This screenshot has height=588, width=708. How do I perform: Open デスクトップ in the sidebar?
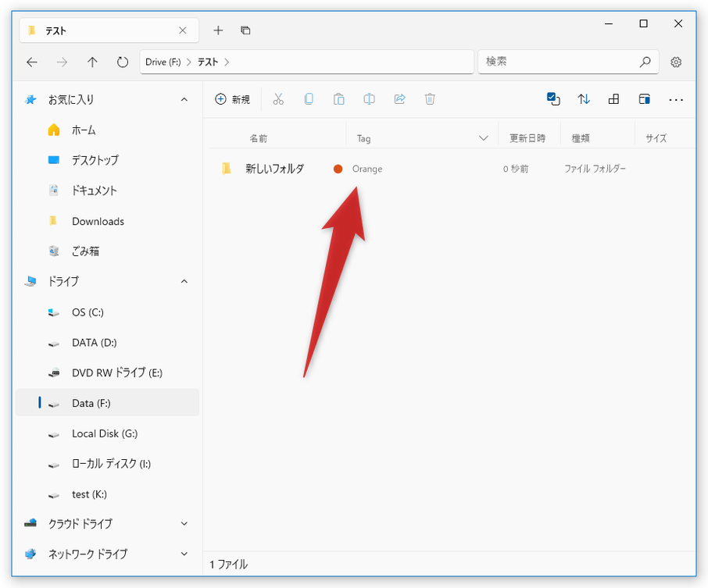pyautogui.click(x=108, y=160)
